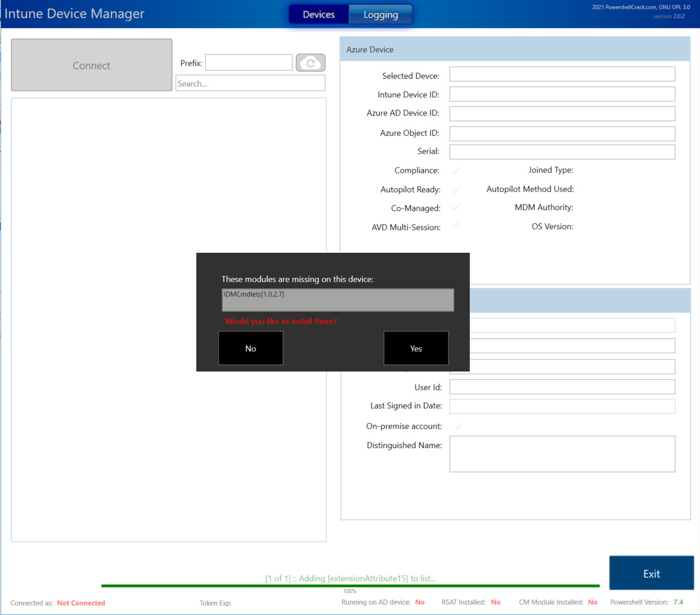Click No to decline module installation
This screenshot has height=615, width=700.
pyautogui.click(x=250, y=348)
